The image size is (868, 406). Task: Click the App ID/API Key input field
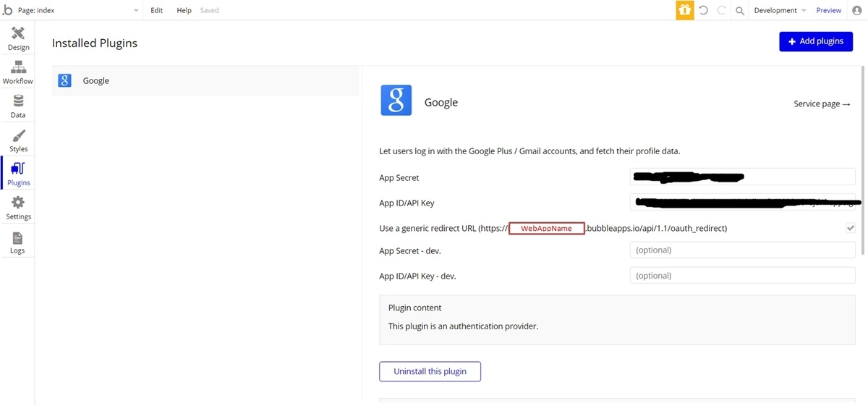pos(743,203)
